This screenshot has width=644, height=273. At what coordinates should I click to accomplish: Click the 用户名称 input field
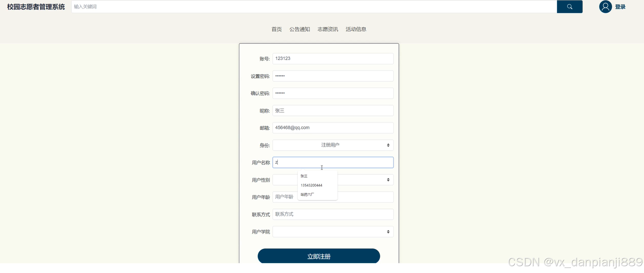coord(333,162)
